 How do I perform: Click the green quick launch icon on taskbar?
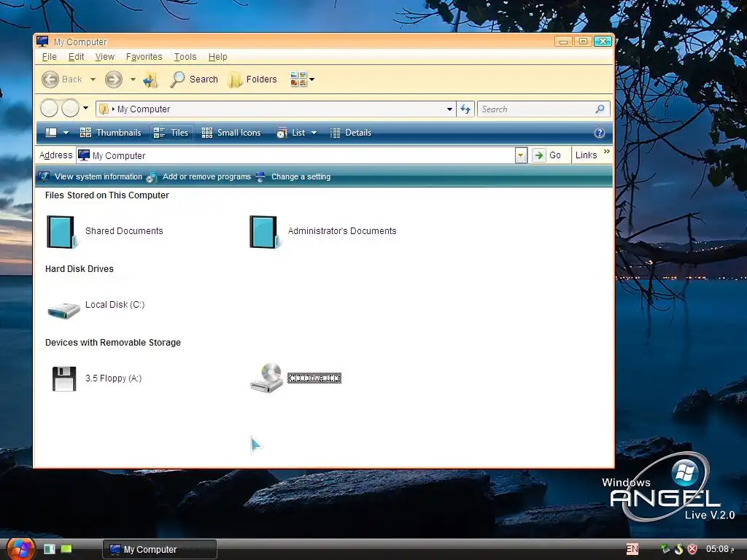pyautogui.click(x=66, y=549)
